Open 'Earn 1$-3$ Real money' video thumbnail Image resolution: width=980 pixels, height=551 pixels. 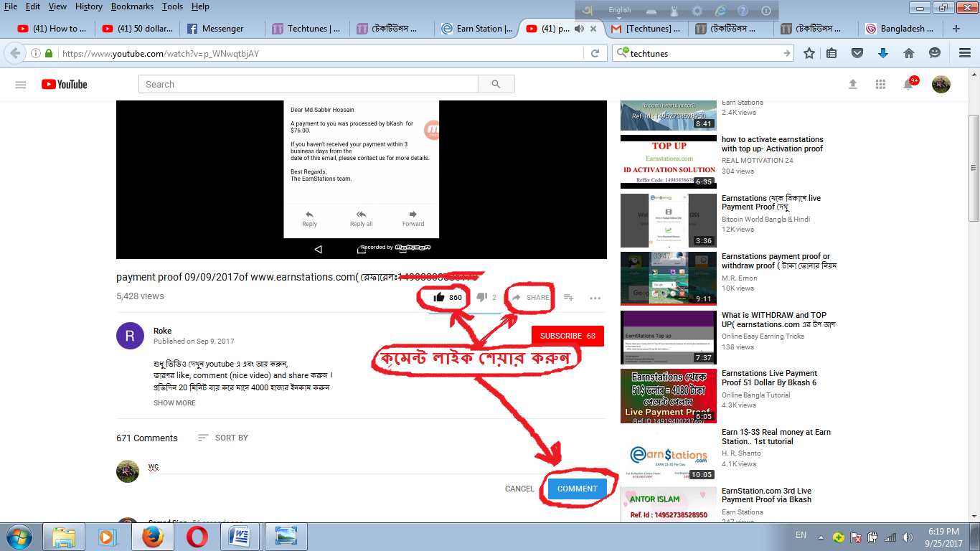tap(668, 454)
